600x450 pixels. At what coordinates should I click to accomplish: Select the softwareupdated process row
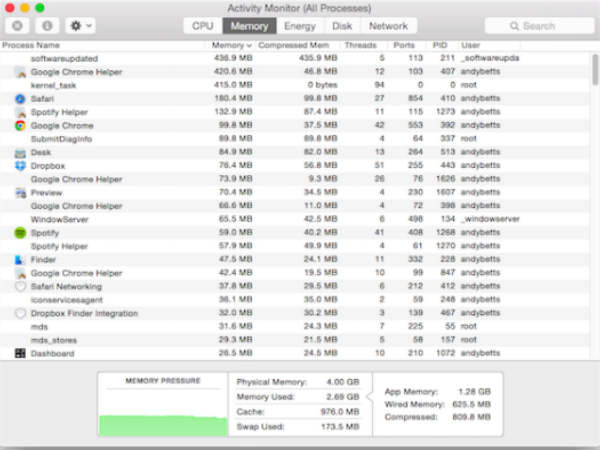pyautogui.click(x=295, y=58)
